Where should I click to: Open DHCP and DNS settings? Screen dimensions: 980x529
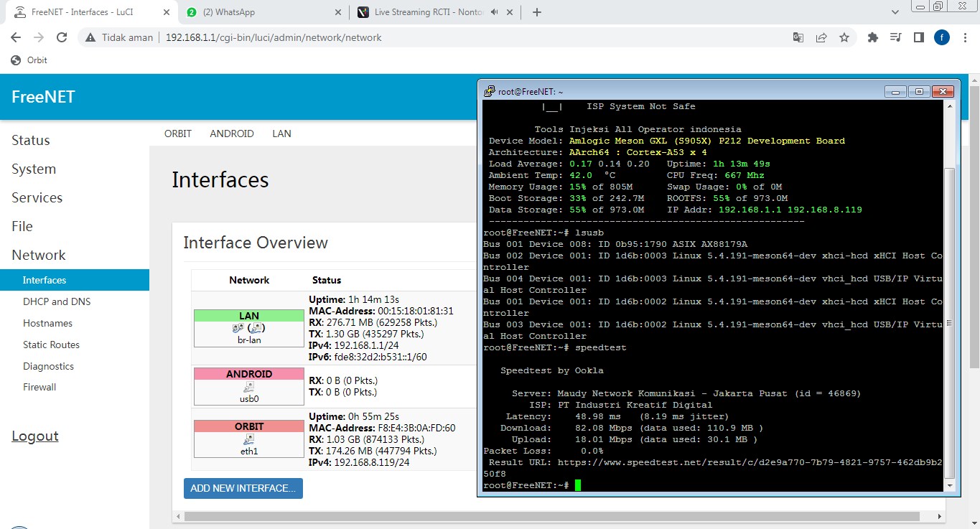coord(57,301)
